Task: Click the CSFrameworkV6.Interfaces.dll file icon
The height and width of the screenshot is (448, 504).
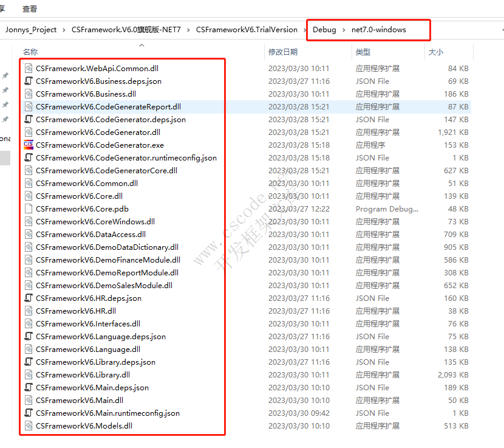Action: point(29,324)
